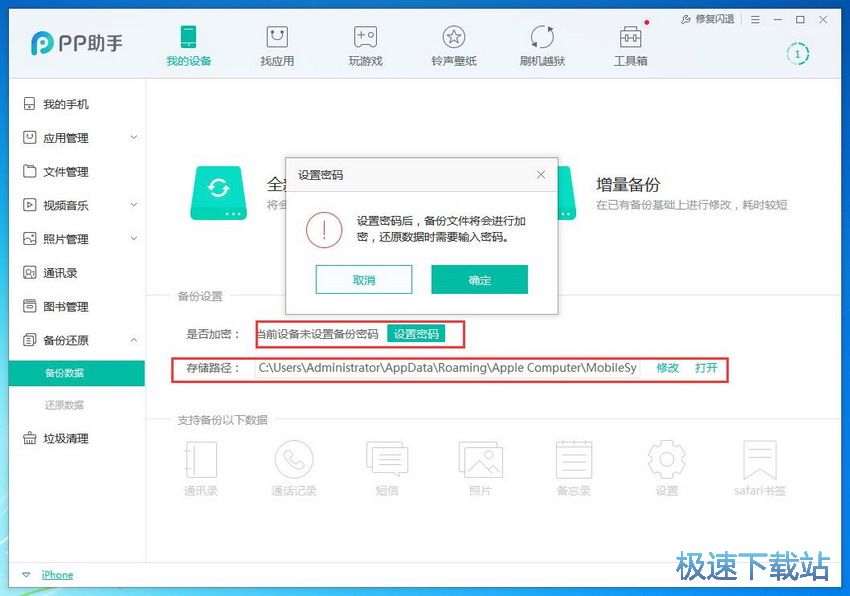Click the 图书管理 book icon

tap(29, 306)
